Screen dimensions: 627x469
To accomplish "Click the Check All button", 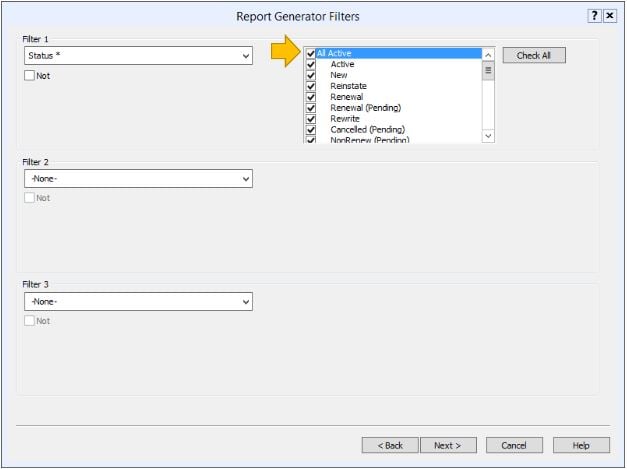I will click(x=534, y=56).
